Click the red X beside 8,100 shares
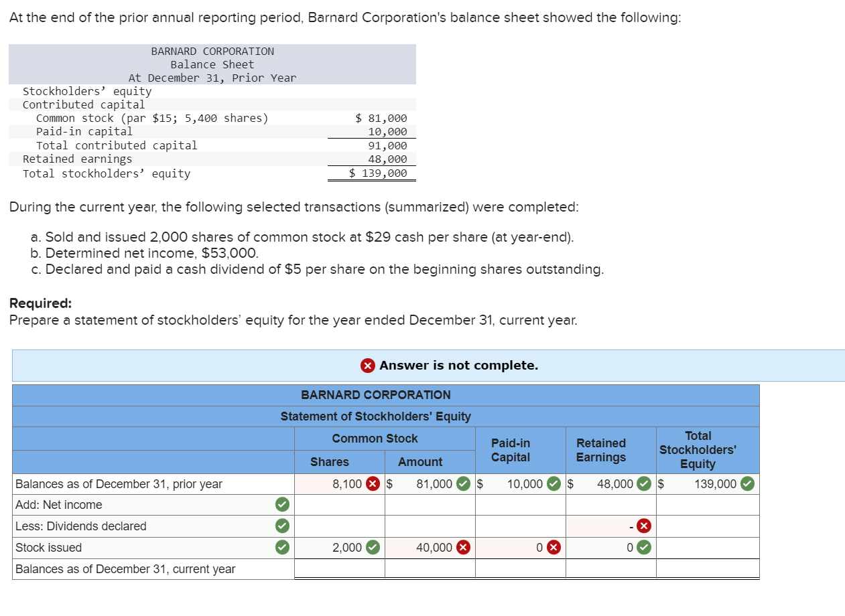Screen dimensions: 845x616 [x=373, y=484]
